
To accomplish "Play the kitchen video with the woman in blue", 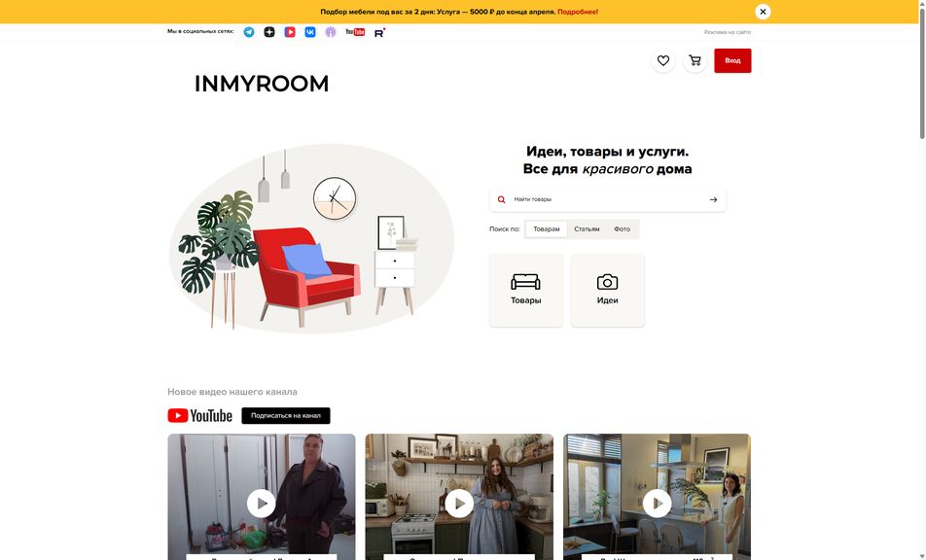I will [x=459, y=504].
